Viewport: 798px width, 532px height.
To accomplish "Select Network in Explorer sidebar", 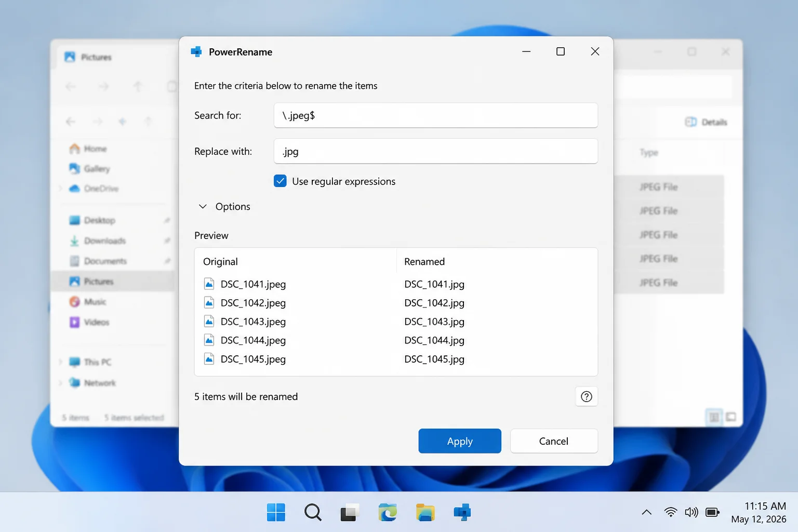I will [92, 383].
